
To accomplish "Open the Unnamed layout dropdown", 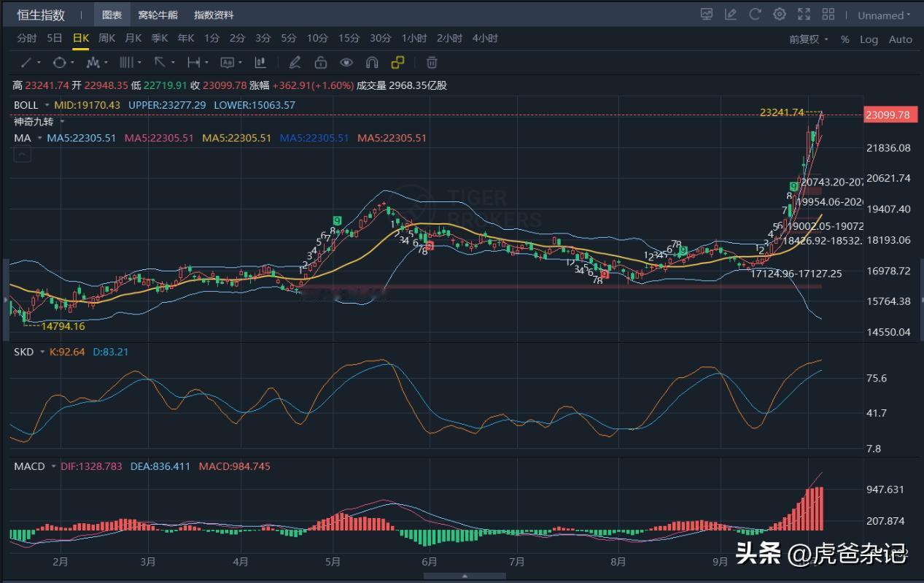I will [884, 15].
